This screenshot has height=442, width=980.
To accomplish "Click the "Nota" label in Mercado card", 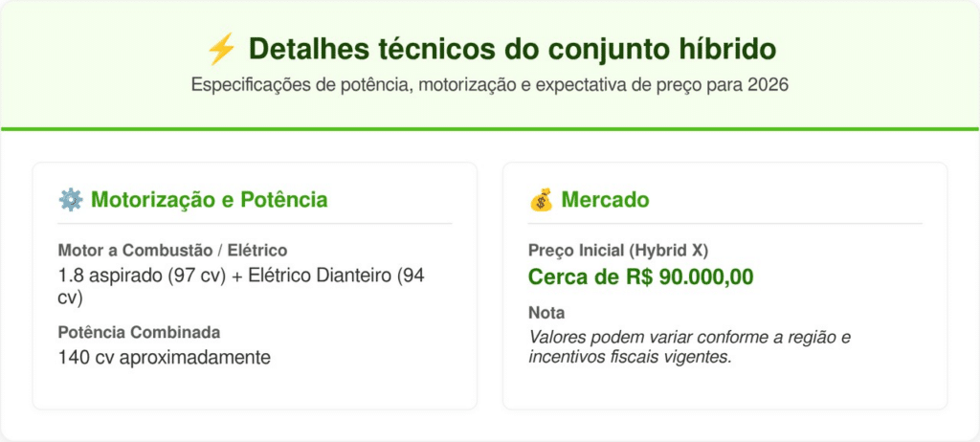I will coord(546,313).
